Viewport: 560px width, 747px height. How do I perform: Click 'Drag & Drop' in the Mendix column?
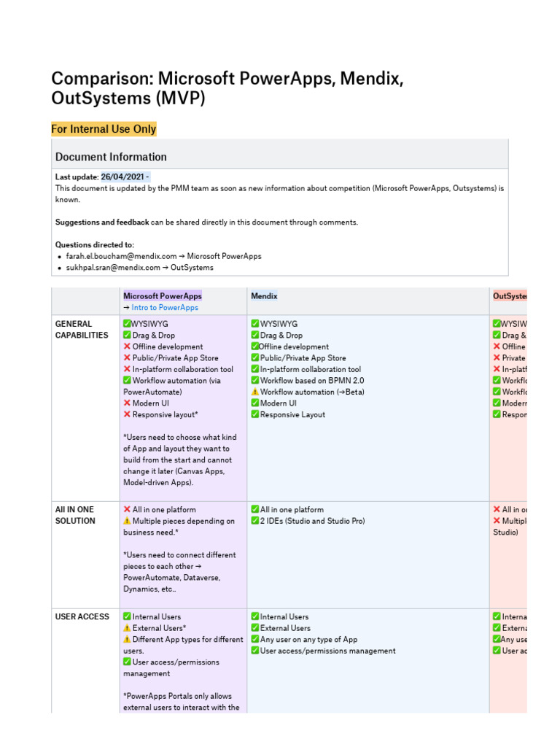(x=281, y=336)
